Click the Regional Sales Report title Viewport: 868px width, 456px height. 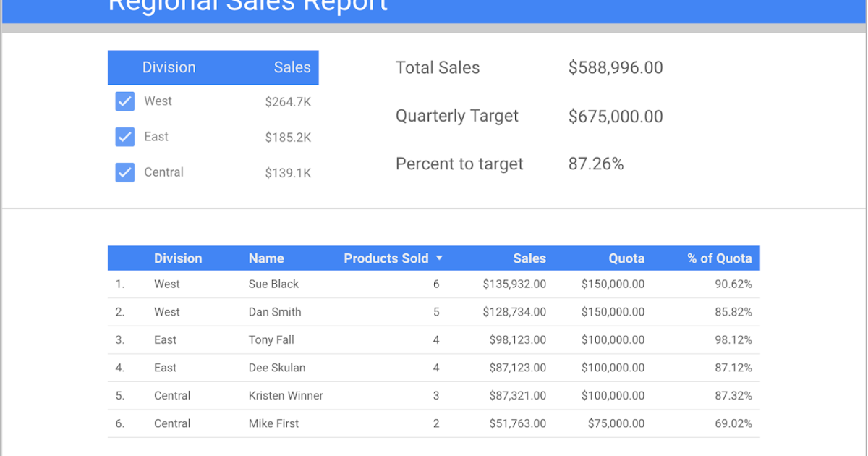pos(248,6)
